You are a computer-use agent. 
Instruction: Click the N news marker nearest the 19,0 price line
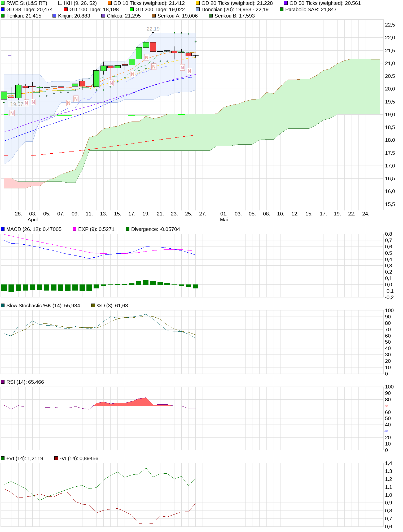tap(12, 113)
